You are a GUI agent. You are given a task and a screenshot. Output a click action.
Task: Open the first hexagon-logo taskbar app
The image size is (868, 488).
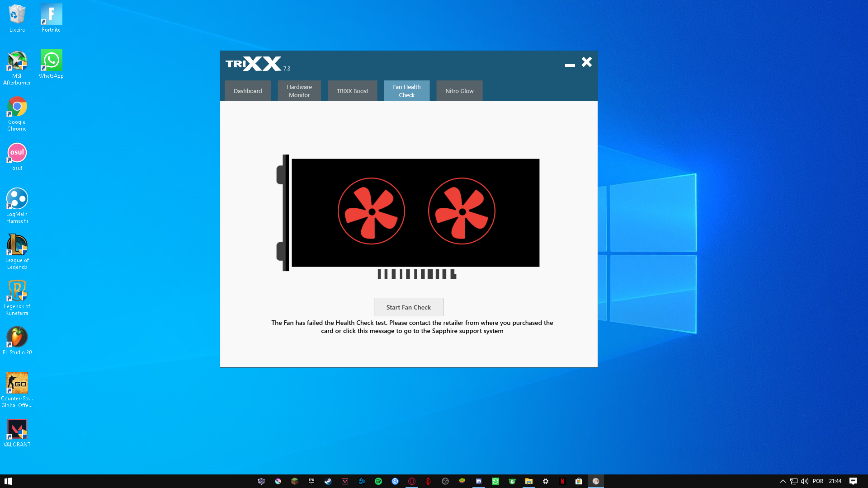261,481
